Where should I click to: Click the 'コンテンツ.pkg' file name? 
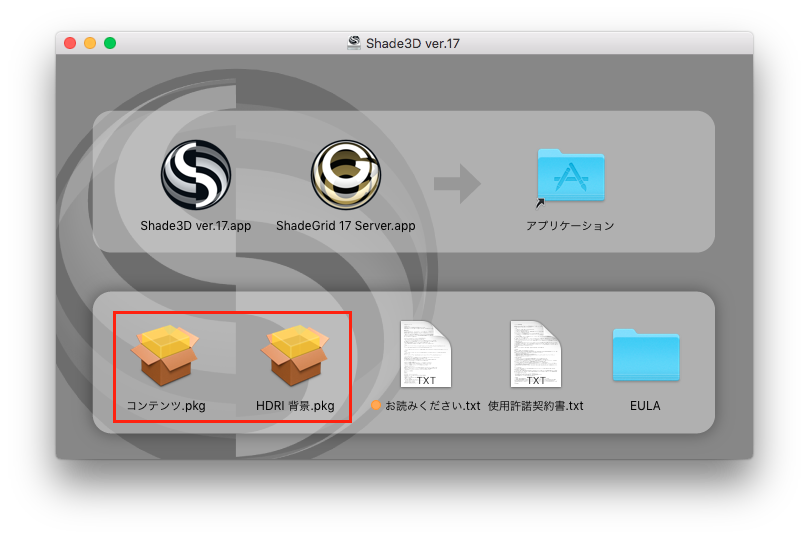pos(166,406)
